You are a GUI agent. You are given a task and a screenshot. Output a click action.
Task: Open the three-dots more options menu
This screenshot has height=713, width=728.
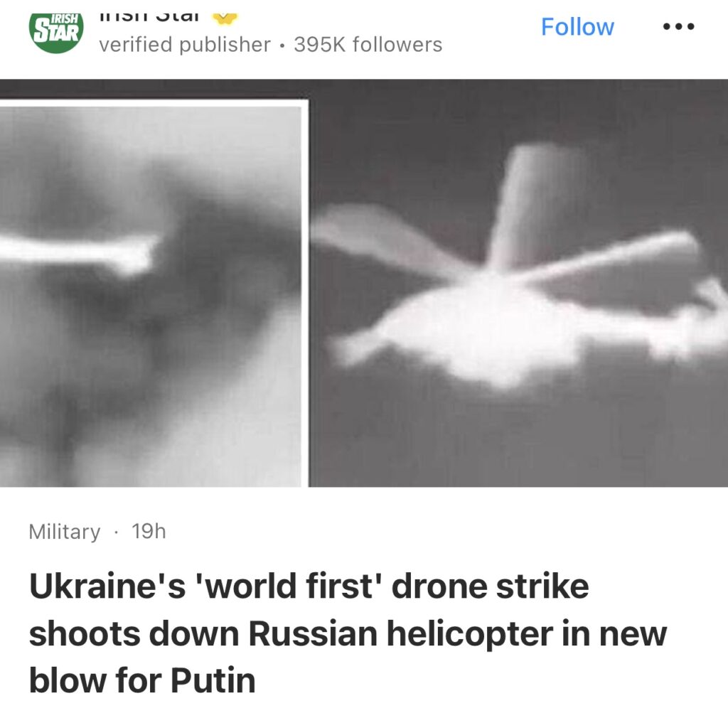pos(678,26)
